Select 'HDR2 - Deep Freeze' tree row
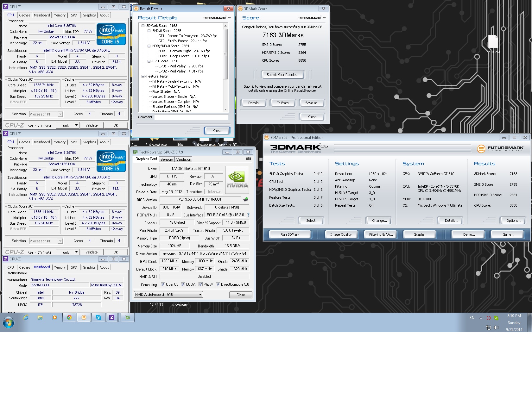The height and width of the screenshot is (405, 532). pyautogui.click(x=184, y=56)
